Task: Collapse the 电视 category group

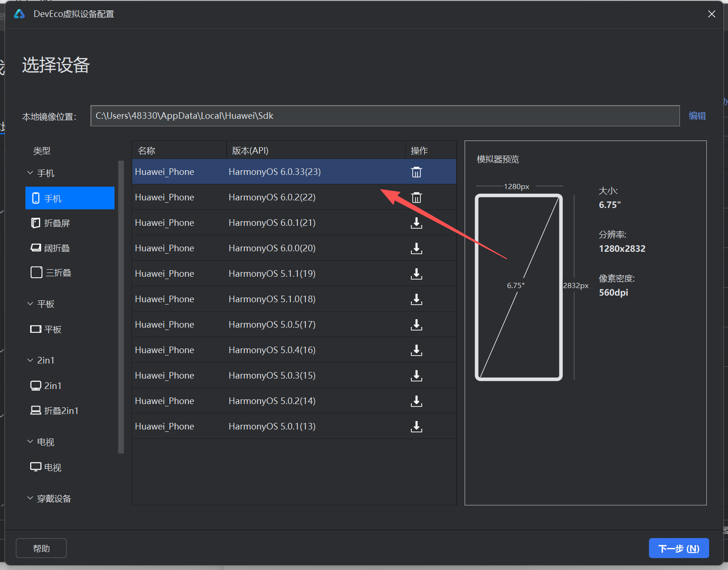Action: [x=30, y=442]
